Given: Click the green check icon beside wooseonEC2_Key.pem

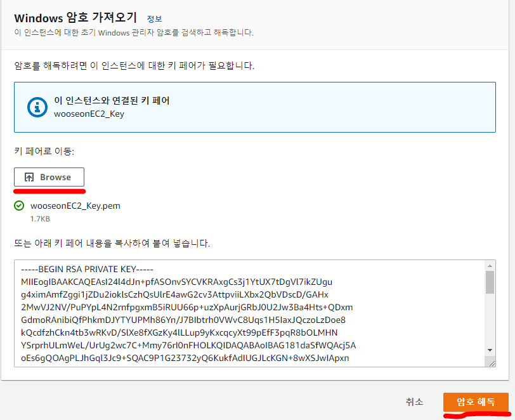Looking at the screenshot, I should [19, 206].
